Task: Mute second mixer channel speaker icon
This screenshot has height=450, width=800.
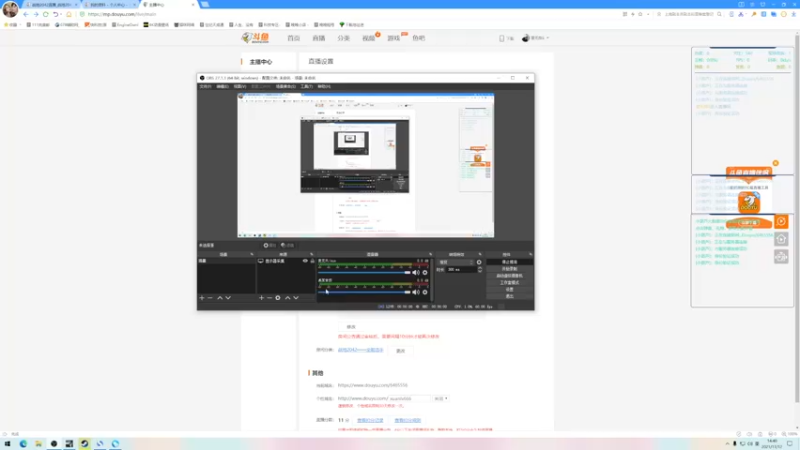Action: (416, 292)
